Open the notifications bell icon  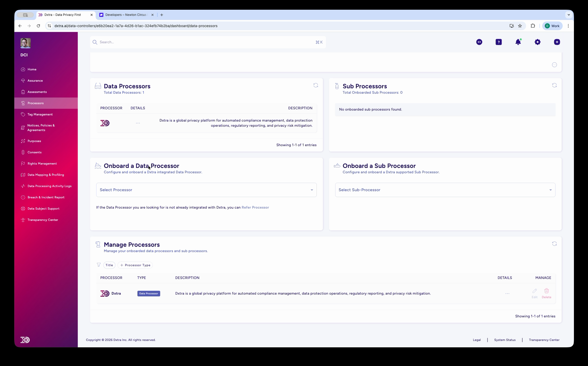point(518,42)
